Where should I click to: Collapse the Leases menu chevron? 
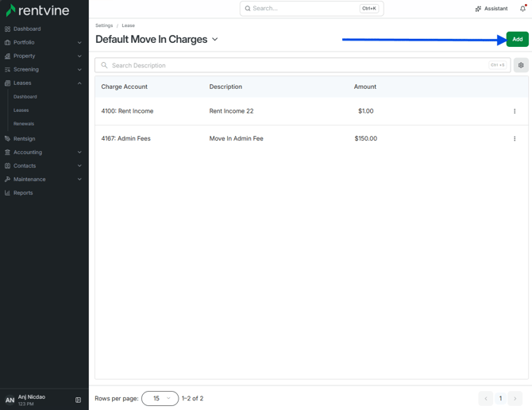(79, 83)
